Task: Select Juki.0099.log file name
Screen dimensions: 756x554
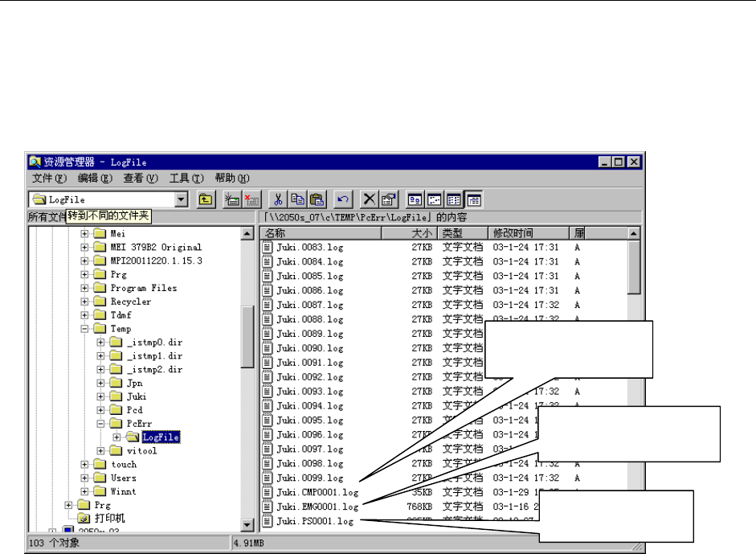Action: point(310,478)
